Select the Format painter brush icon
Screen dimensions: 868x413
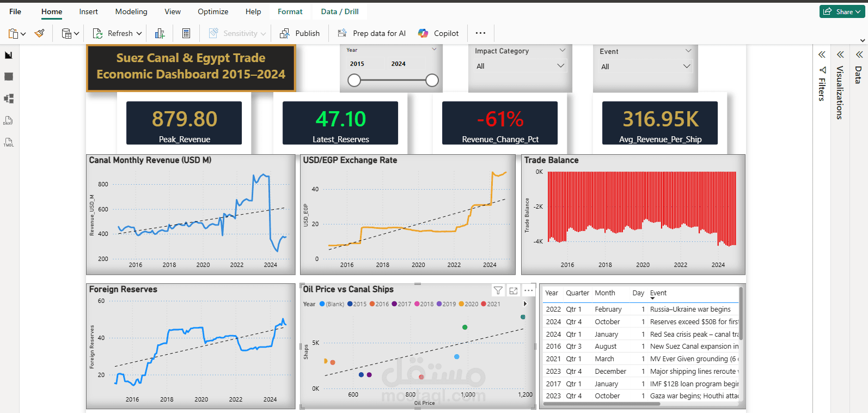[39, 33]
